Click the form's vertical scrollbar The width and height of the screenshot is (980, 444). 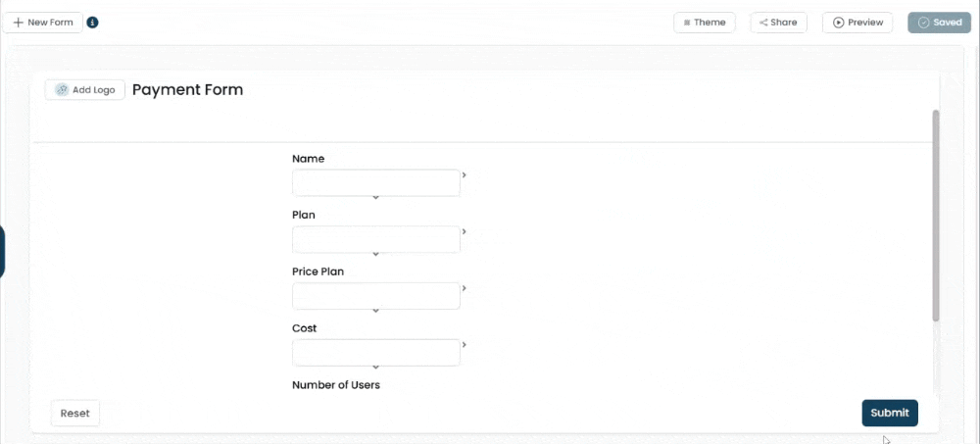(935, 216)
